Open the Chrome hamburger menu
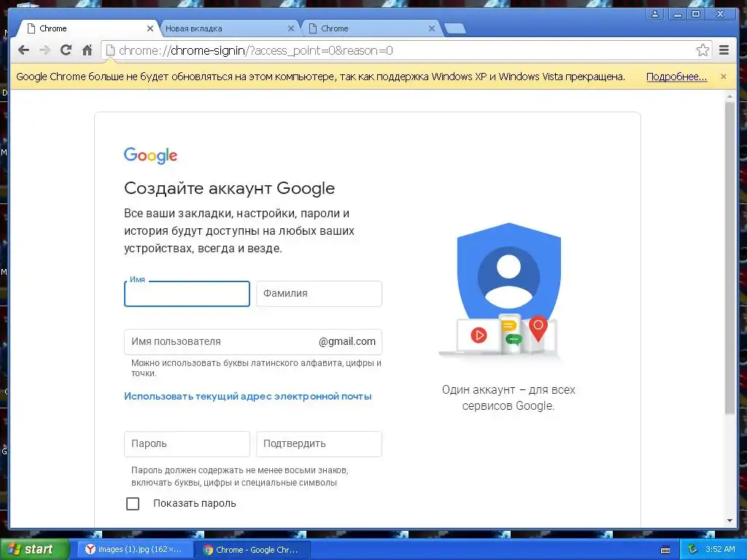 click(724, 50)
